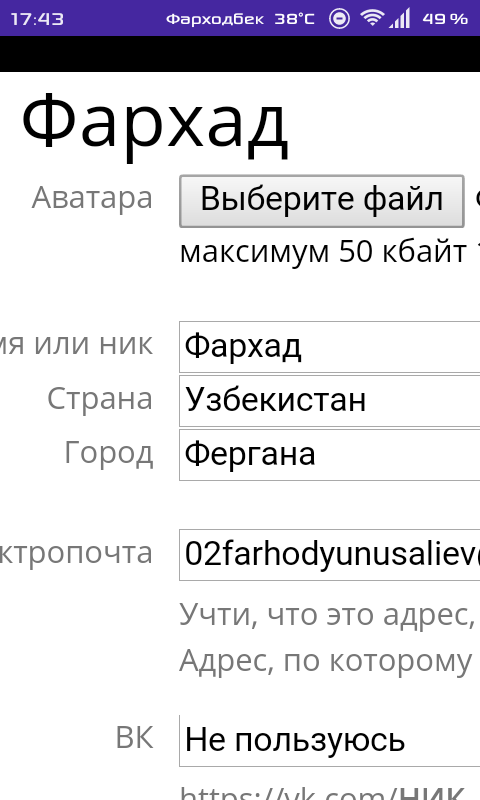This screenshot has width=480, height=800.
Task: Click the Город label
Action: tap(109, 453)
